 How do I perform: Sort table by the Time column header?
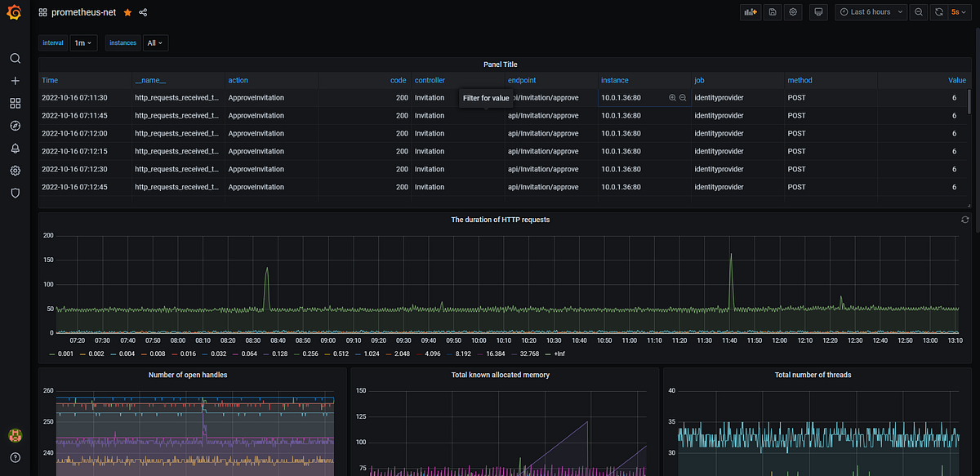(x=50, y=80)
